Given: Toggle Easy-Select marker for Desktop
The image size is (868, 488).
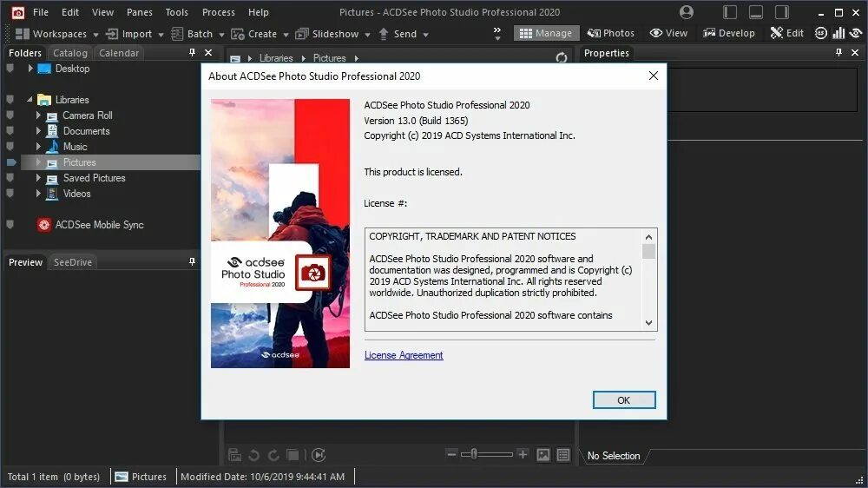Looking at the screenshot, I should [10, 69].
